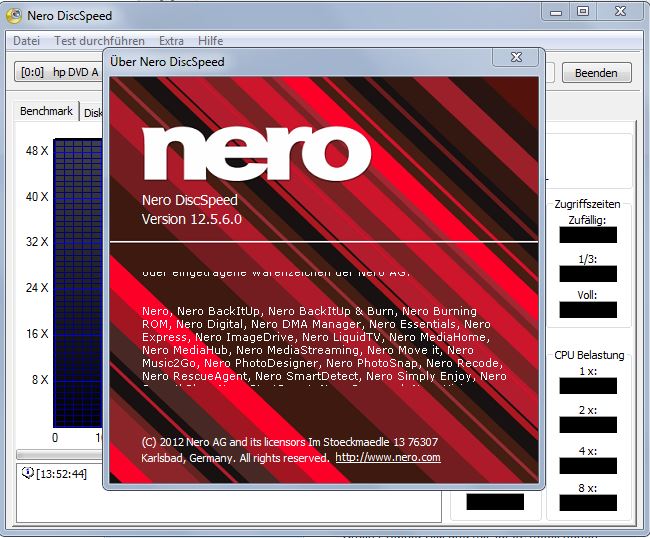
Task: Close the Über Nero DiscSpeed dialog
Action: click(516, 58)
